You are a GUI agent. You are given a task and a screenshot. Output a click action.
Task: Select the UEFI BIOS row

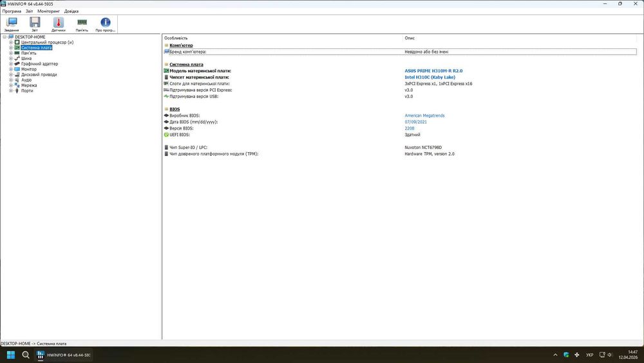[400, 134]
